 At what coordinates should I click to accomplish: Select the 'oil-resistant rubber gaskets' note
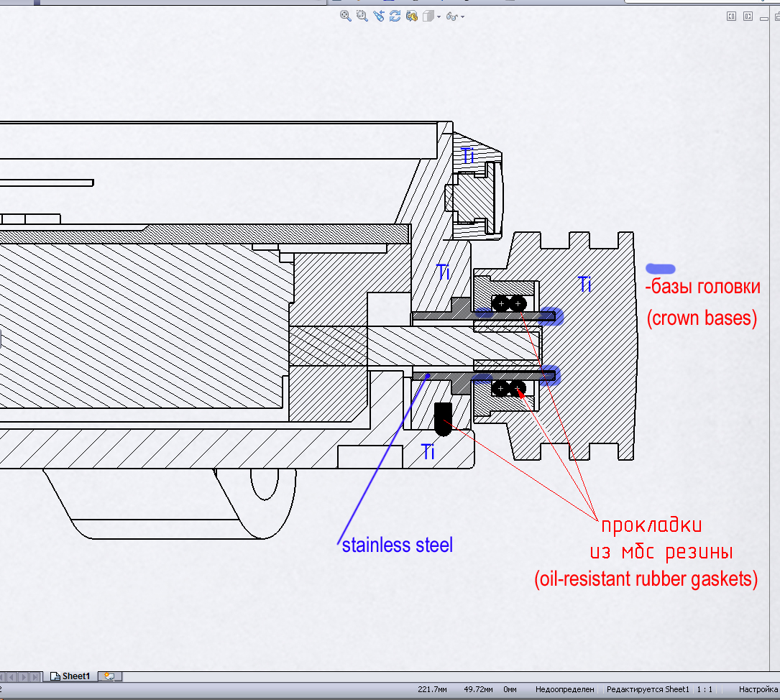point(646,579)
